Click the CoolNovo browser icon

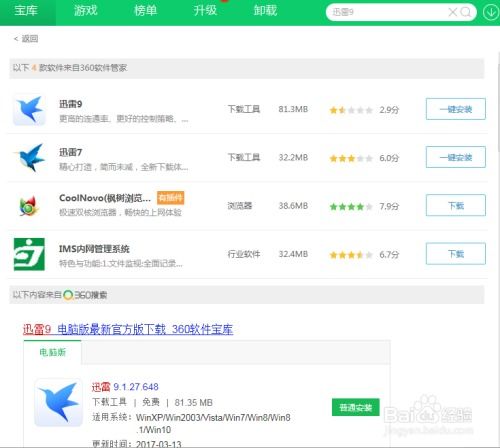(x=29, y=206)
